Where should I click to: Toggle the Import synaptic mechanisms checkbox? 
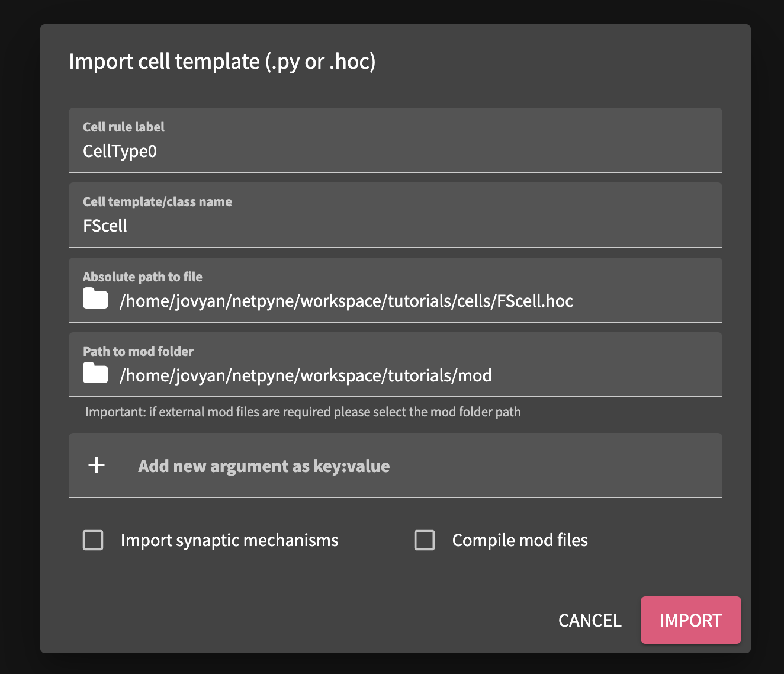coord(93,540)
